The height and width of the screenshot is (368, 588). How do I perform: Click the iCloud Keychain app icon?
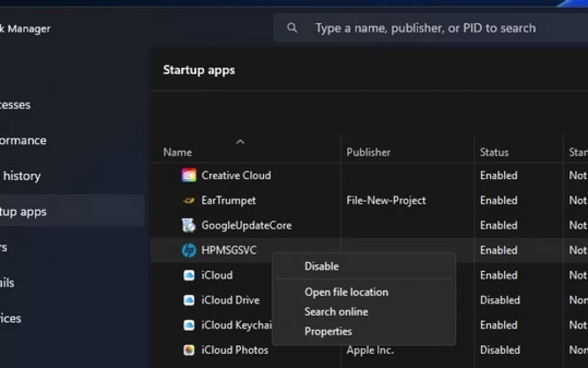coord(189,325)
